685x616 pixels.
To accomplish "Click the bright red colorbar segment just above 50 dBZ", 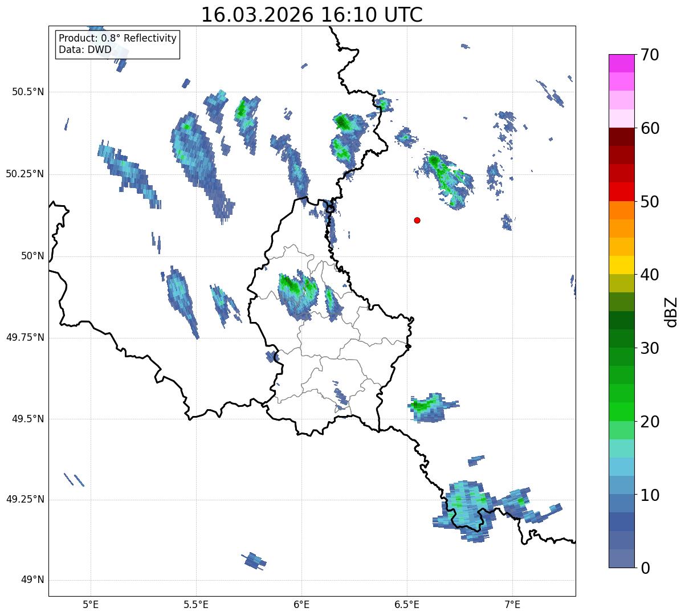I will coord(621,192).
